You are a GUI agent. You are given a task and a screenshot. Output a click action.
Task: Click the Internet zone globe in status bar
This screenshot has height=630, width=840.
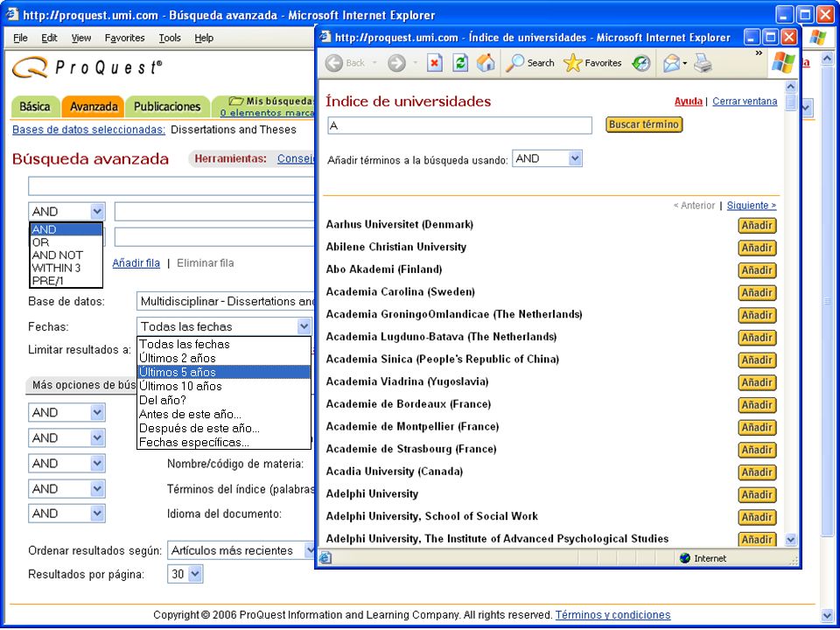tap(684, 558)
